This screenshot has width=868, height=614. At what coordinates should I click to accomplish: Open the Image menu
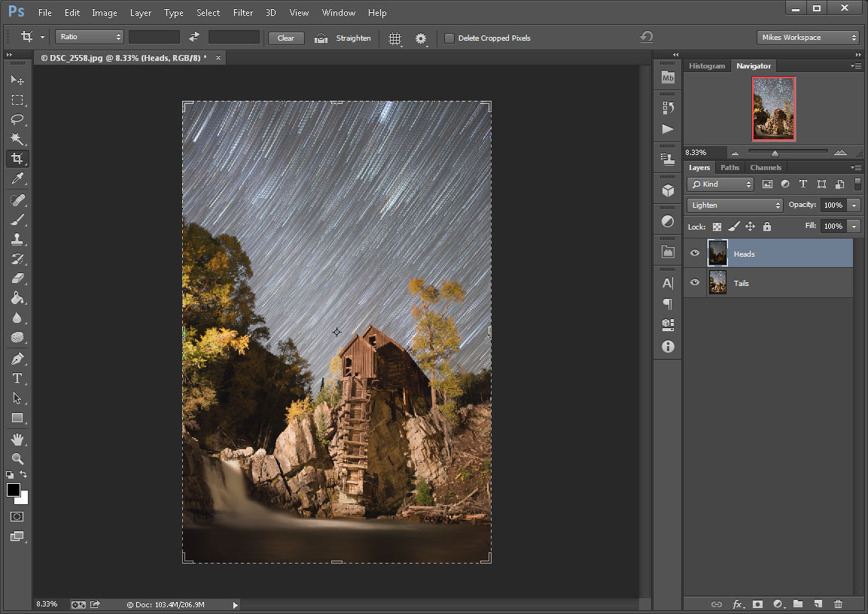(x=104, y=13)
